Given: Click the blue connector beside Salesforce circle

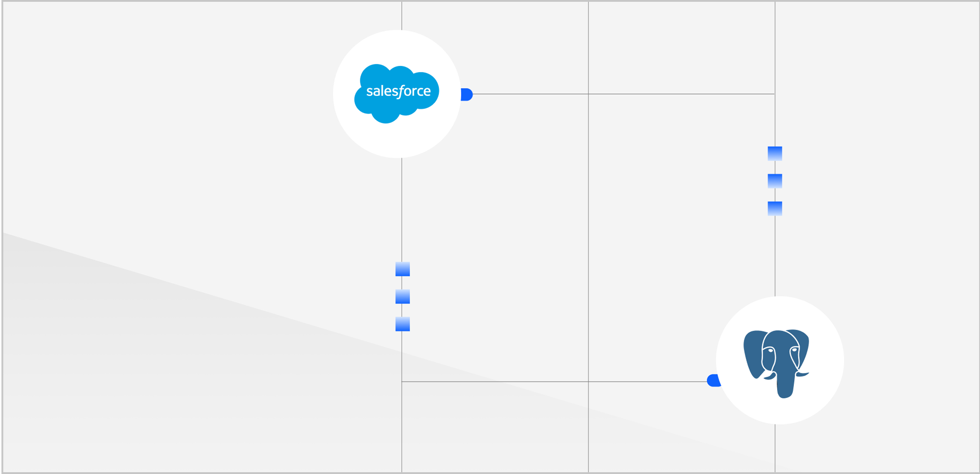Looking at the screenshot, I should 467,94.
